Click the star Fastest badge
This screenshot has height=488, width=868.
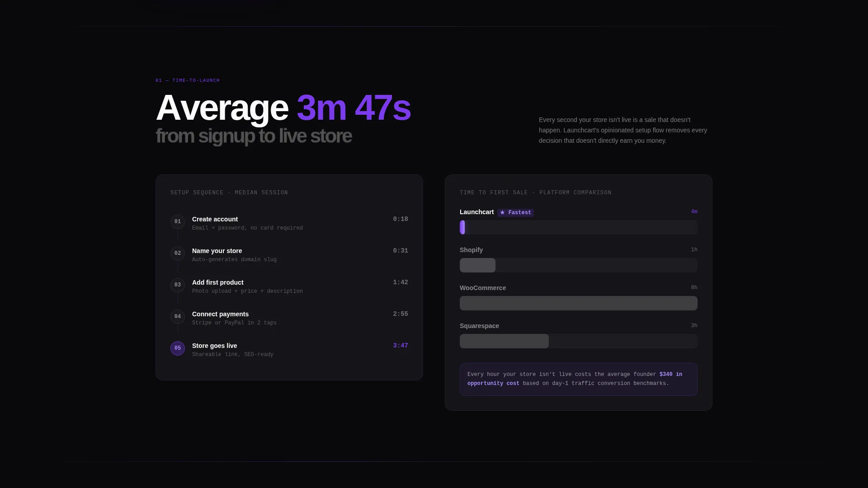click(x=515, y=212)
